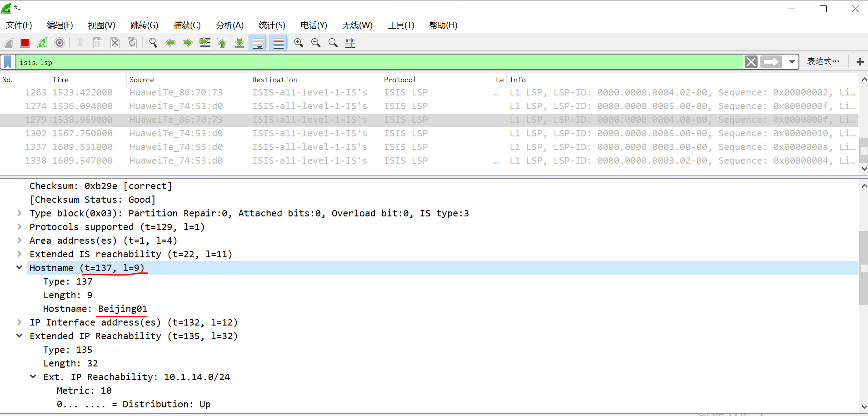Apply the display filter arrow button
Screen dimensions: 868x416
(x=772, y=62)
